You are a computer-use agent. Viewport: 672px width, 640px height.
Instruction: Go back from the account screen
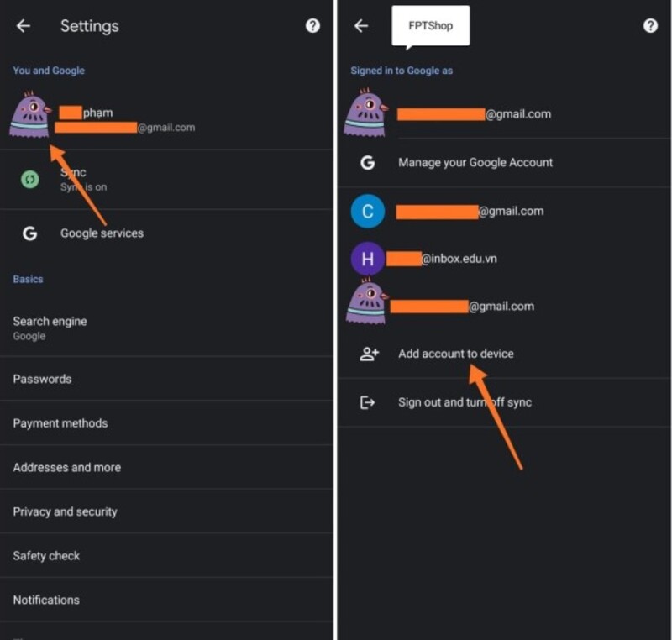point(361,26)
